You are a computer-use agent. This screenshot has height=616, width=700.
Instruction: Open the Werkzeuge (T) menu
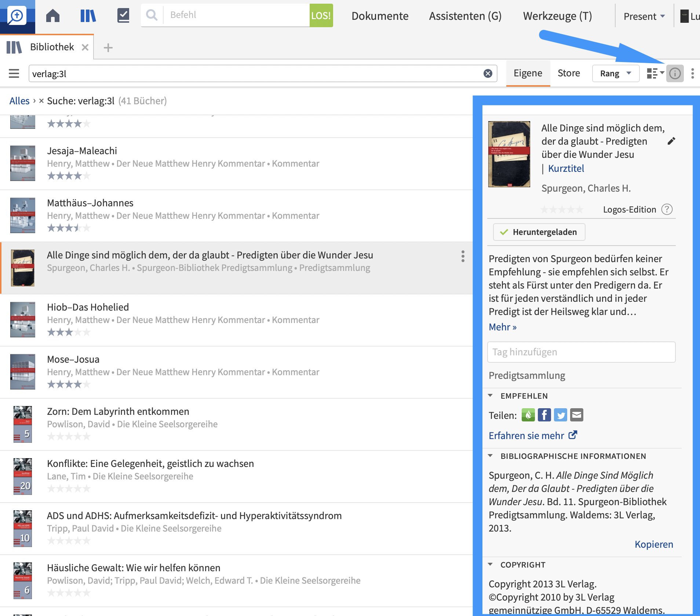click(x=557, y=16)
